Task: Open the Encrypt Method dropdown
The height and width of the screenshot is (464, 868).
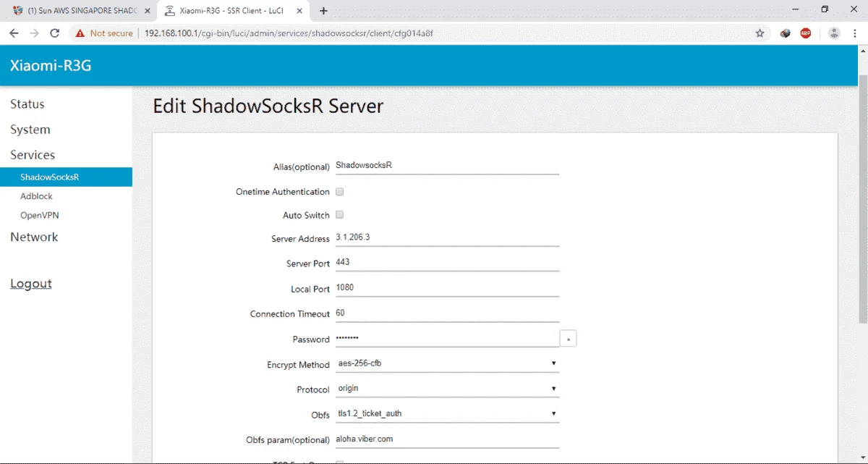Action: [x=447, y=363]
